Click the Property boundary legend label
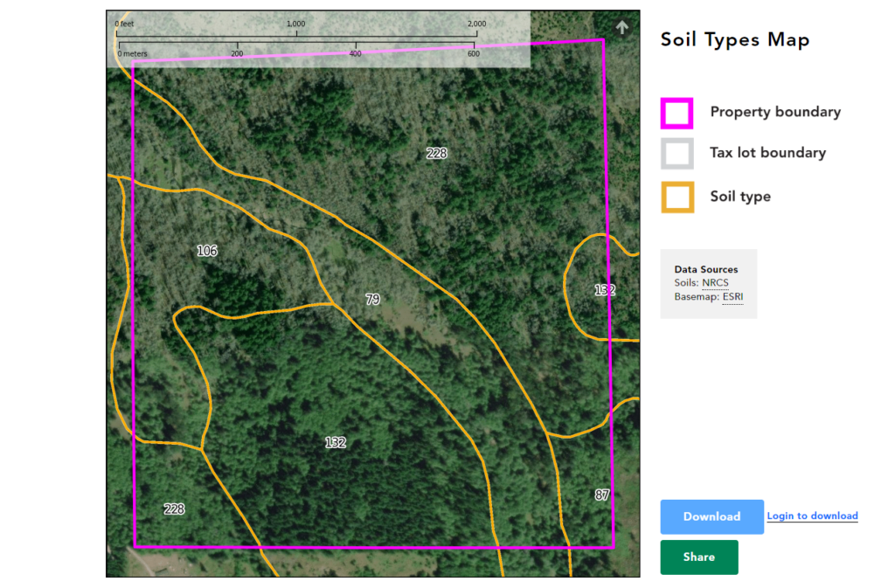The height and width of the screenshot is (588, 895). pos(775,112)
